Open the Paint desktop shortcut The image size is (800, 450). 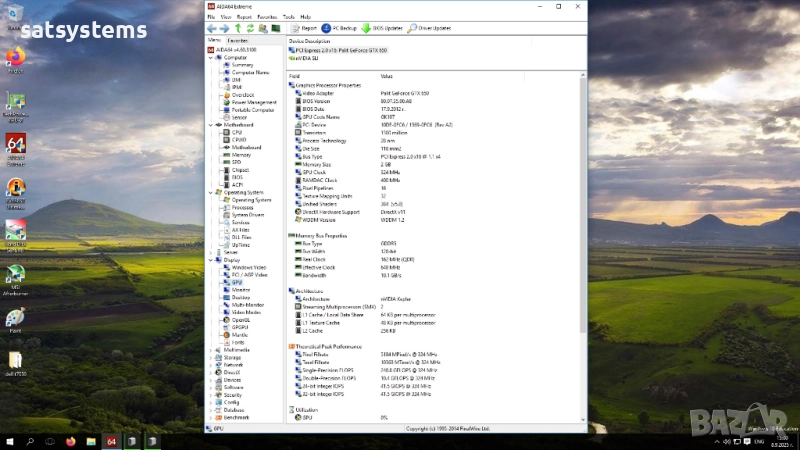pyautogui.click(x=15, y=320)
